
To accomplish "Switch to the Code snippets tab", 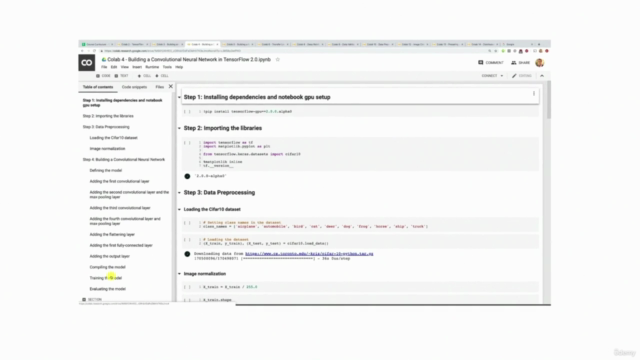I will tap(134, 87).
